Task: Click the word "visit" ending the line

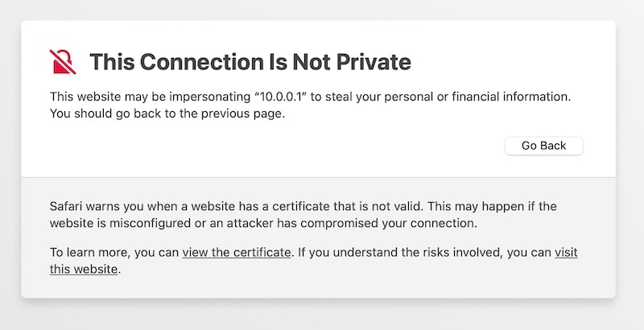Action: tap(566, 253)
